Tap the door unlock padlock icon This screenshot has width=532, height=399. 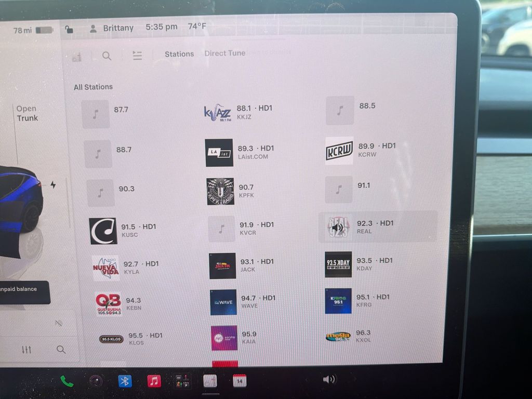69,30
